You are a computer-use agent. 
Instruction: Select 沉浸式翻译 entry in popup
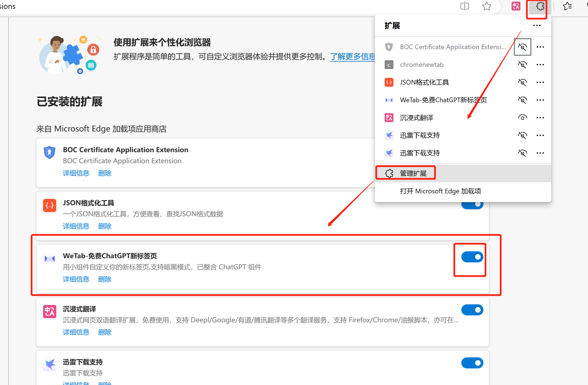417,118
